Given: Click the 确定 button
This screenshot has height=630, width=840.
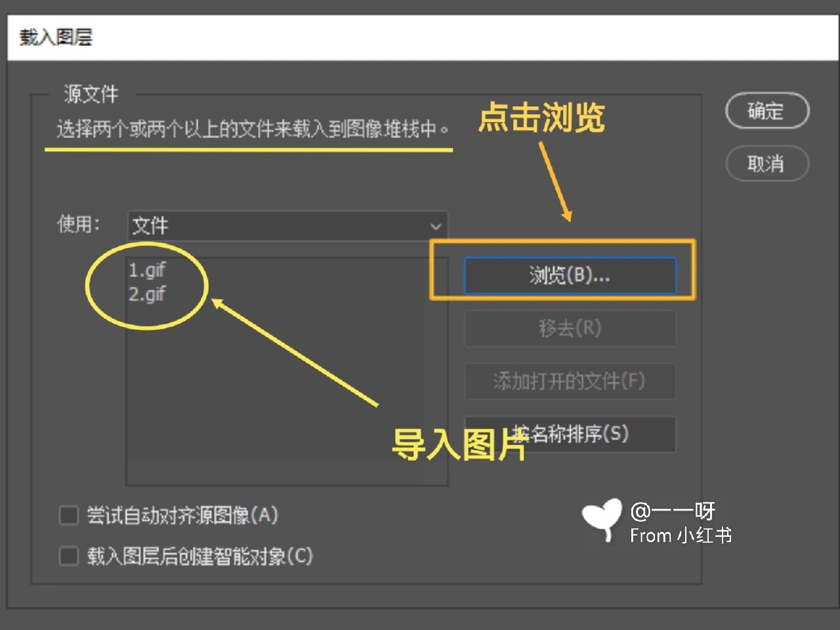Looking at the screenshot, I should [767, 111].
